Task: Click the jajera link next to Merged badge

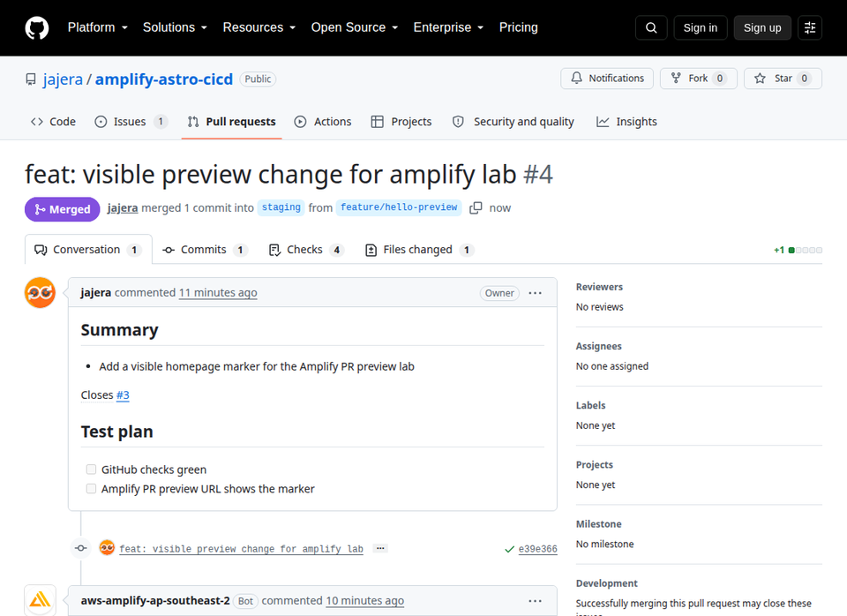Action: tap(122, 208)
